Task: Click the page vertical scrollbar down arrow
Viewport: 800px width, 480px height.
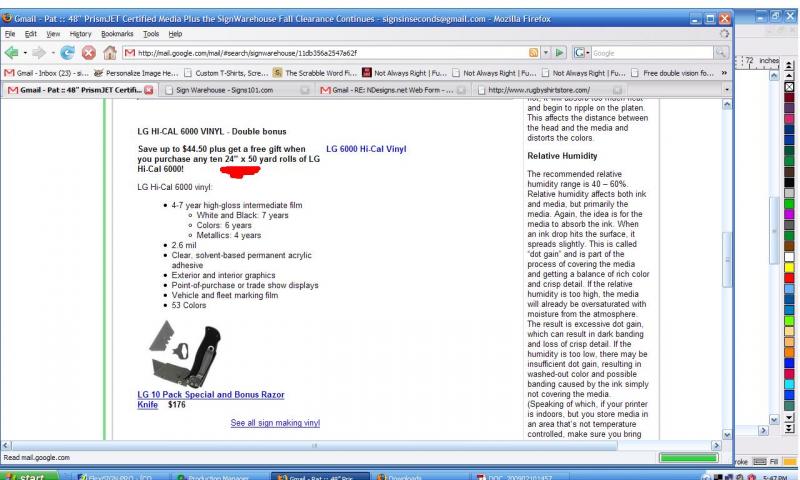Action: [727, 435]
